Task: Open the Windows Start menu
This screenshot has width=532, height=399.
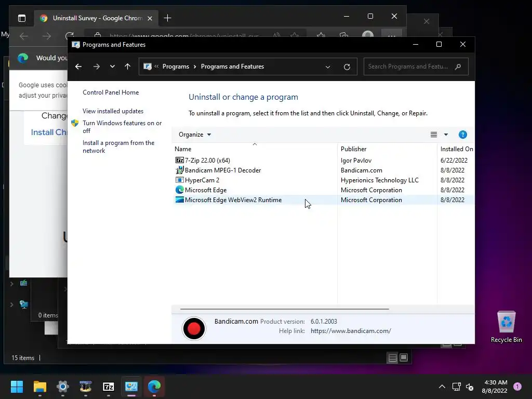Action: [17, 387]
